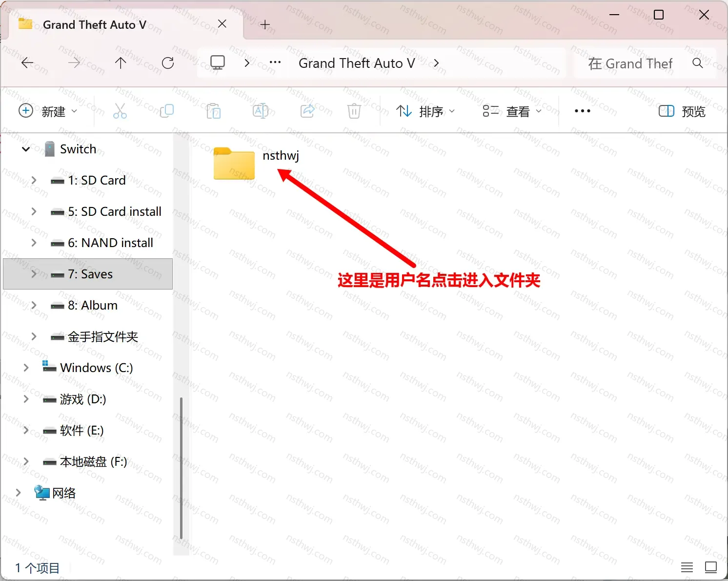Click the Grand Theft Auto V breadcrumb
This screenshot has height=581, width=728.
point(357,63)
